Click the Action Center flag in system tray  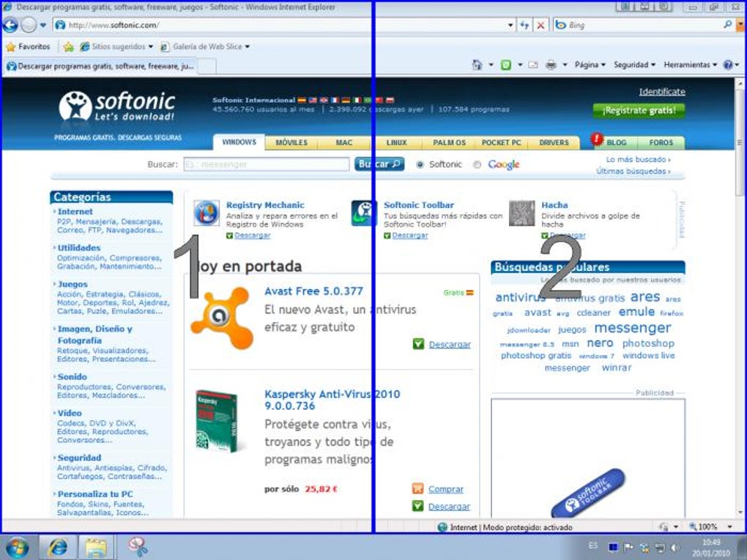(629, 547)
